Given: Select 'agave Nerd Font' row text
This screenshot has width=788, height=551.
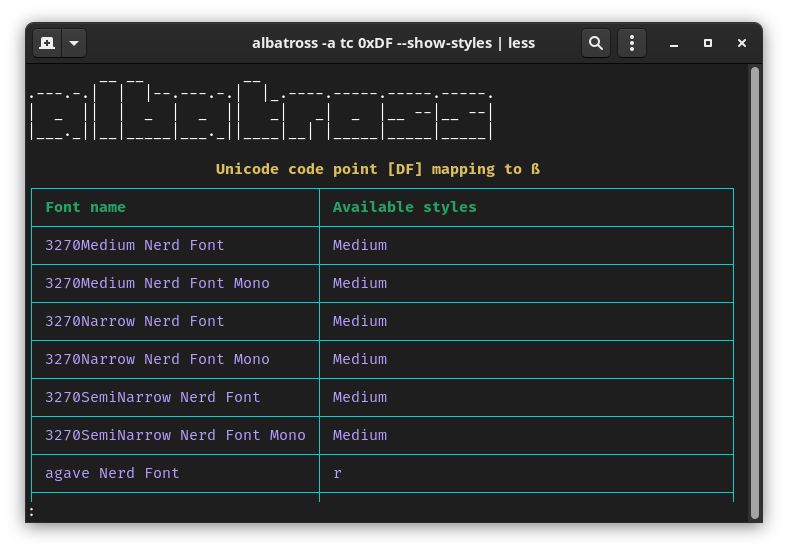Looking at the screenshot, I should pos(112,473).
